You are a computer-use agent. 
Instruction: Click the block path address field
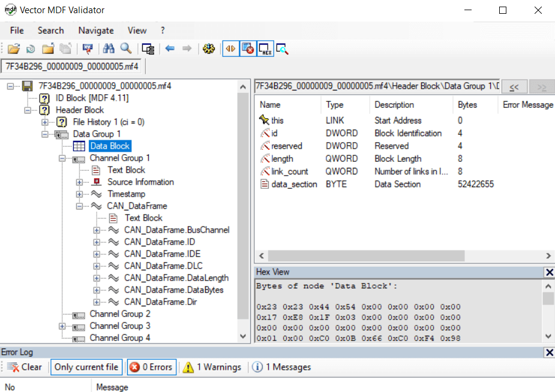click(x=377, y=86)
